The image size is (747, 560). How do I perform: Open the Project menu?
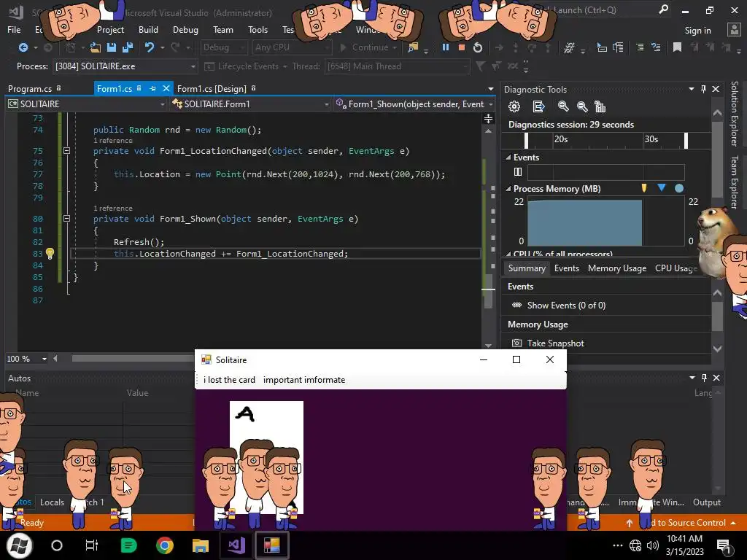click(110, 29)
